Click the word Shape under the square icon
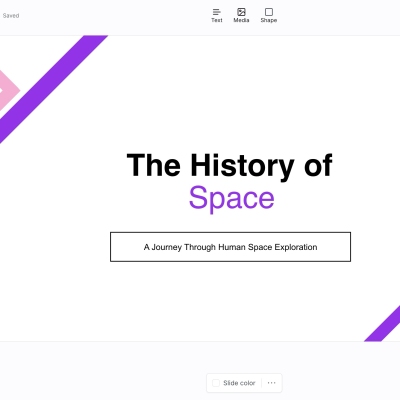 click(269, 20)
